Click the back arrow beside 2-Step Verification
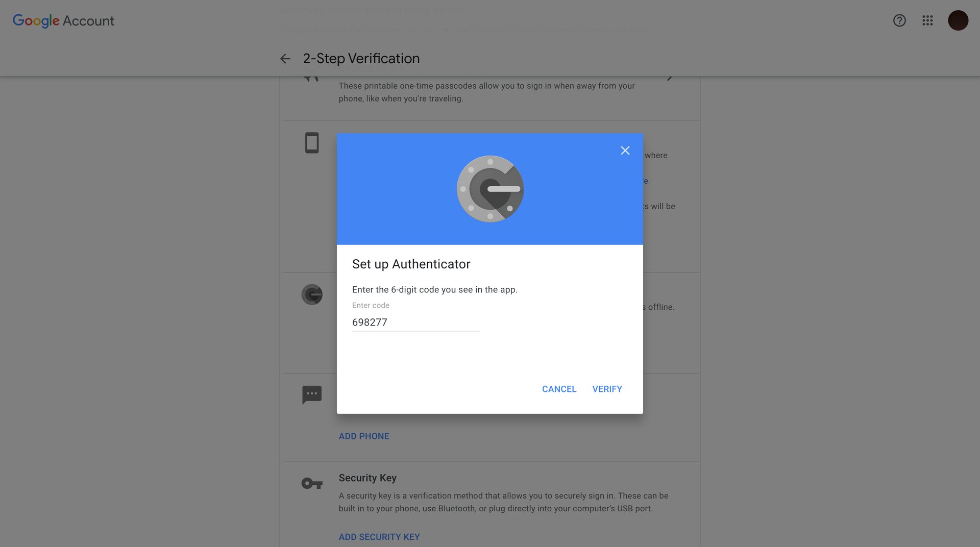Image resolution: width=980 pixels, height=547 pixels. [284, 59]
